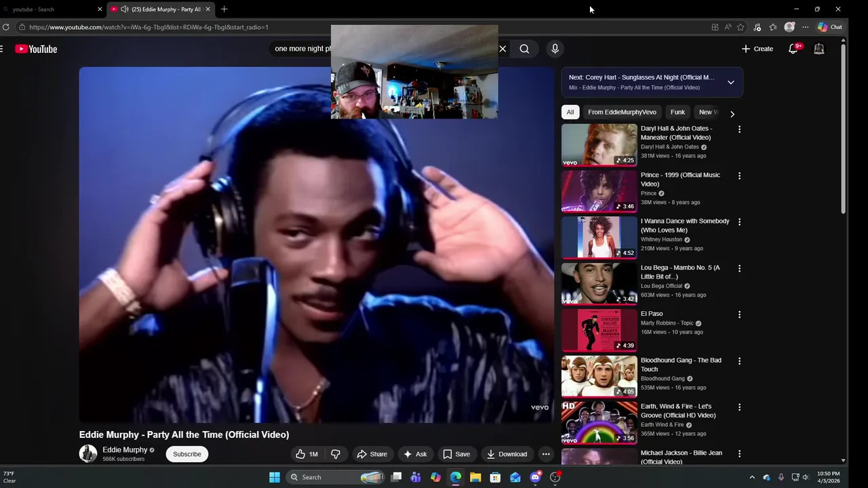Open options for Let's Groove video
Screen dimensions: 868x488
pyautogui.click(x=739, y=407)
